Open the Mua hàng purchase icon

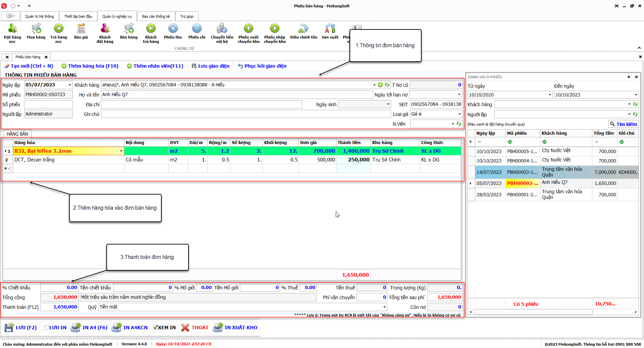pos(36,32)
